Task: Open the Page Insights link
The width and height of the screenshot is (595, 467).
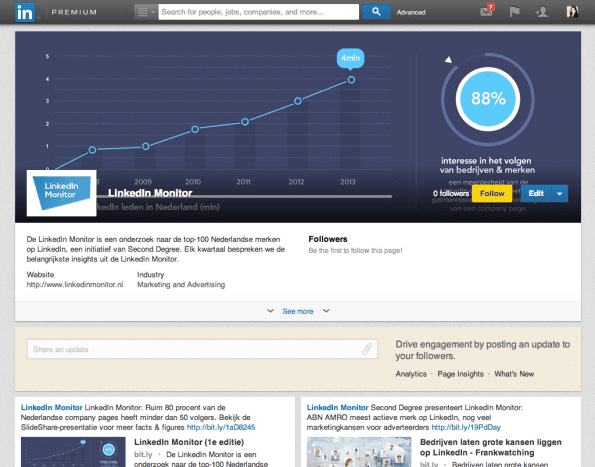Action: coord(460,374)
